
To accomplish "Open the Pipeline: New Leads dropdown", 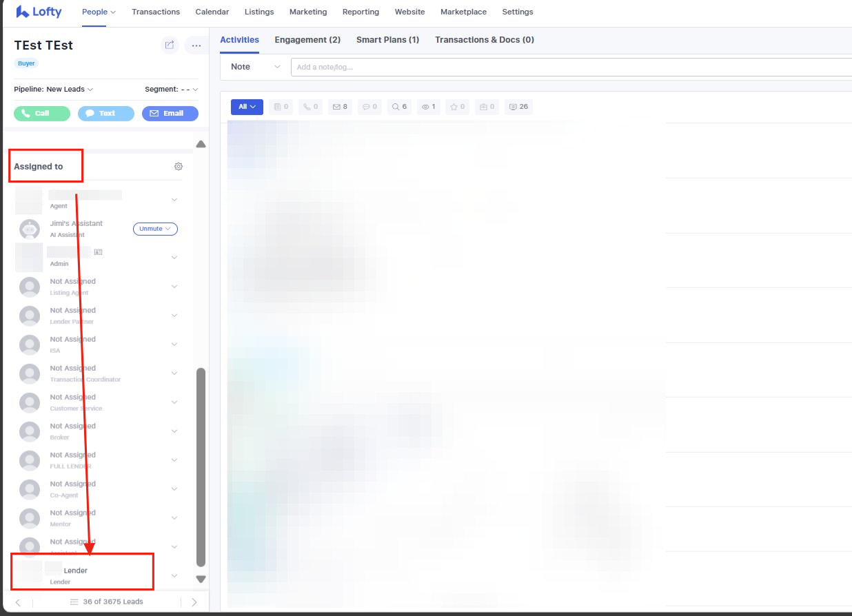I will tap(54, 90).
